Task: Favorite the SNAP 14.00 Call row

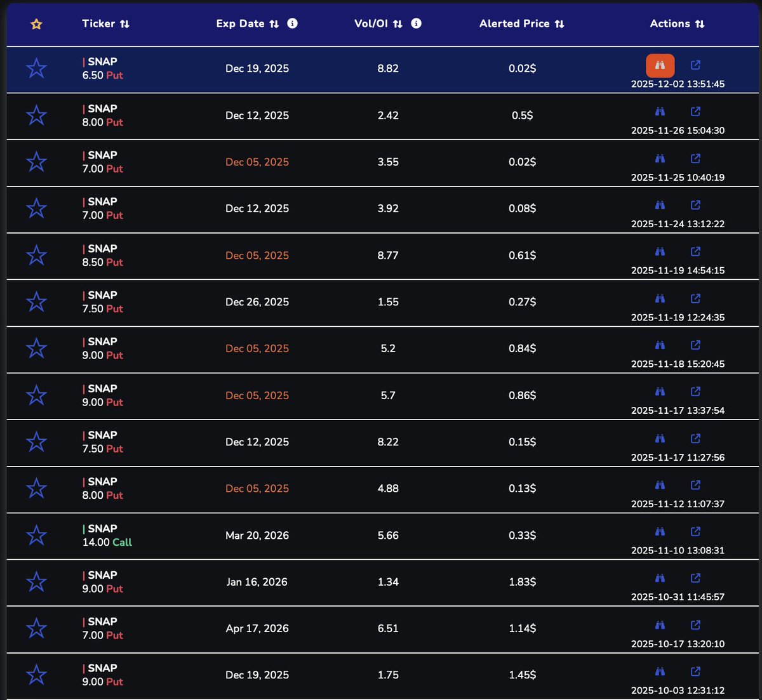Action: pyautogui.click(x=36, y=535)
